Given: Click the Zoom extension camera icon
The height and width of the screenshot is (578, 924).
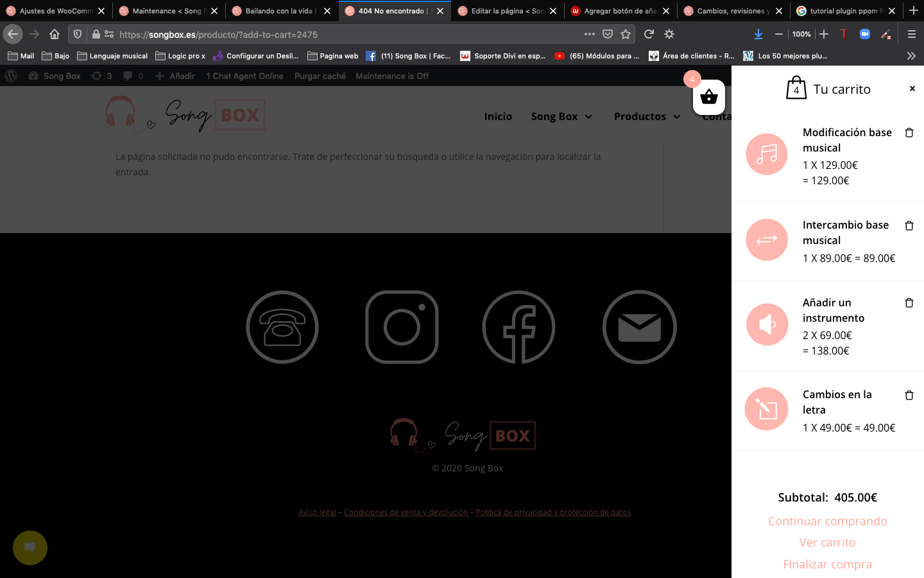Looking at the screenshot, I should [864, 34].
